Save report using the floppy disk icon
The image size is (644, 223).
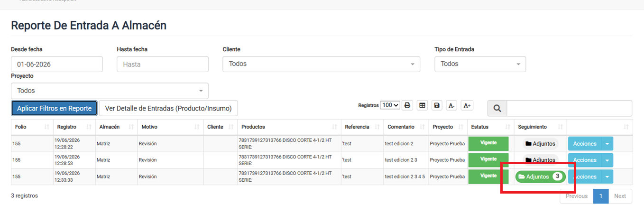(437, 105)
